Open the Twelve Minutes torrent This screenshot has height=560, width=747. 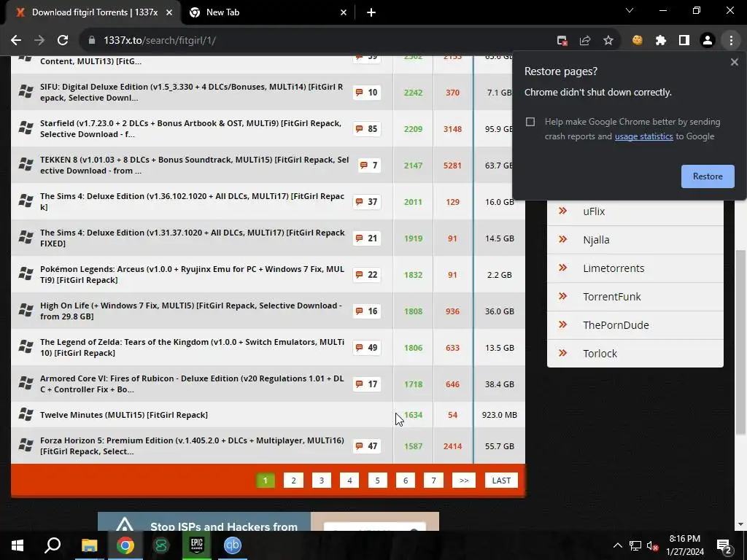tap(124, 415)
